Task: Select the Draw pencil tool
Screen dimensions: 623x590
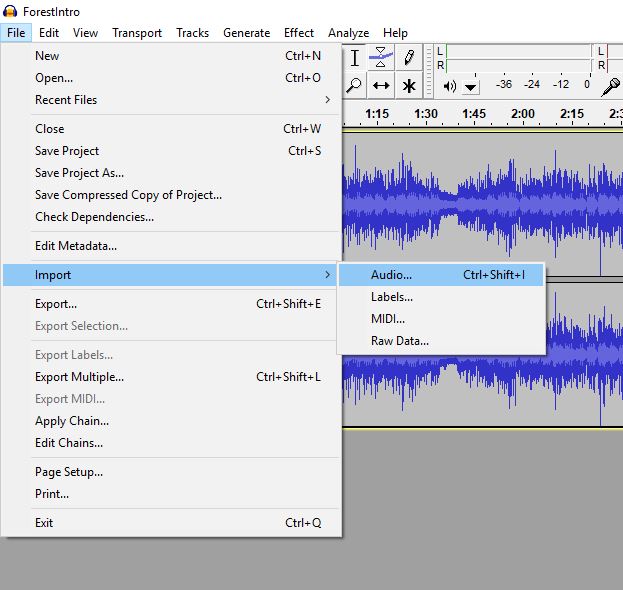Action: (x=408, y=58)
